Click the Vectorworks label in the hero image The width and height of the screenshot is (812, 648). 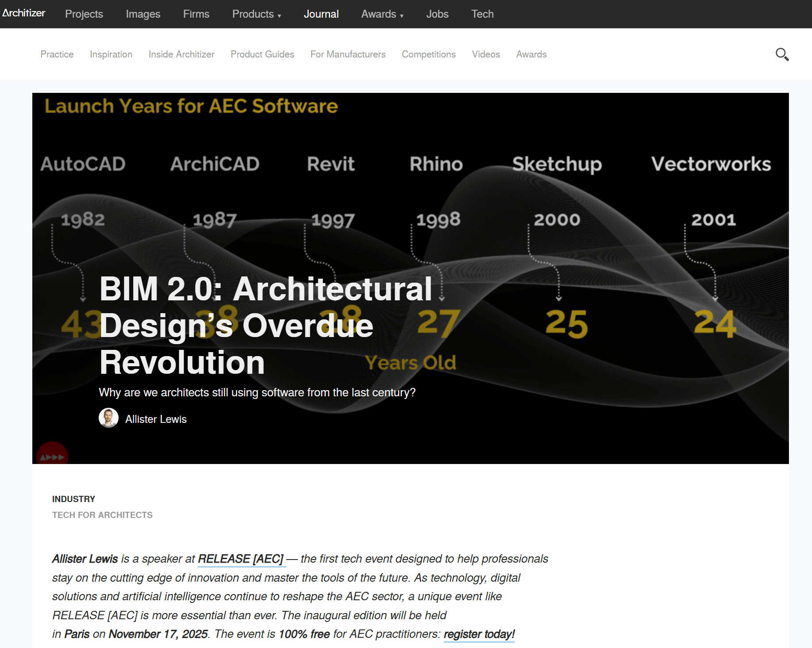[x=711, y=164]
